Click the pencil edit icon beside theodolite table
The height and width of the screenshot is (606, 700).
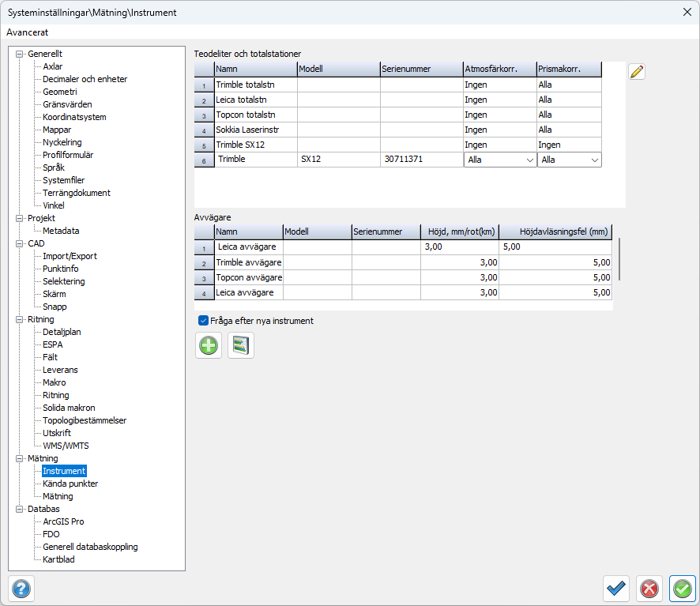[x=637, y=72]
